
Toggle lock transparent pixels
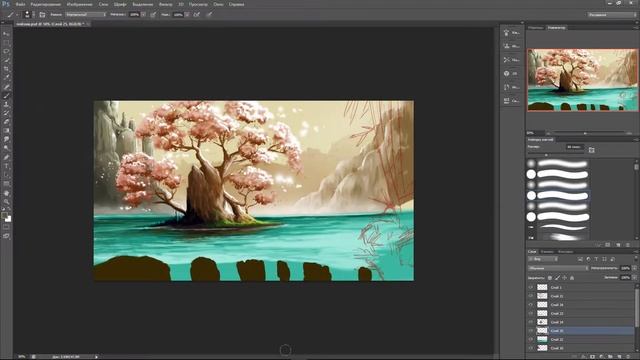tap(550, 278)
